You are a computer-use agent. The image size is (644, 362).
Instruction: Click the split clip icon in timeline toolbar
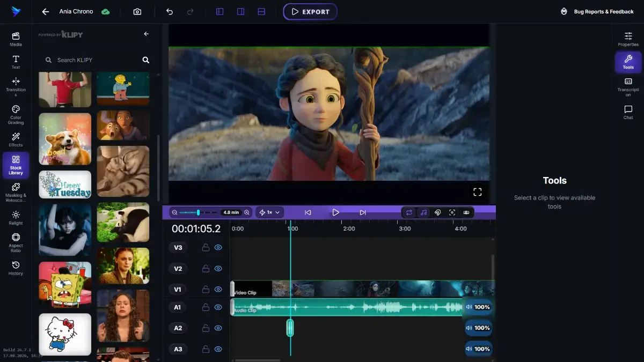[466, 212]
